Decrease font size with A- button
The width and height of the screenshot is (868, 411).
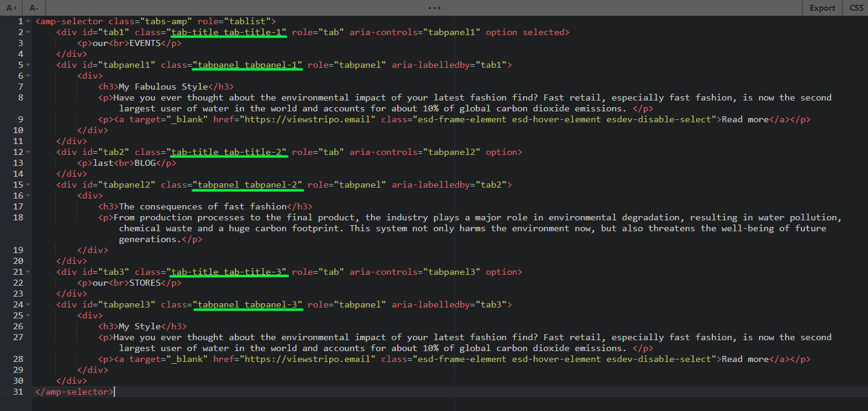(34, 8)
